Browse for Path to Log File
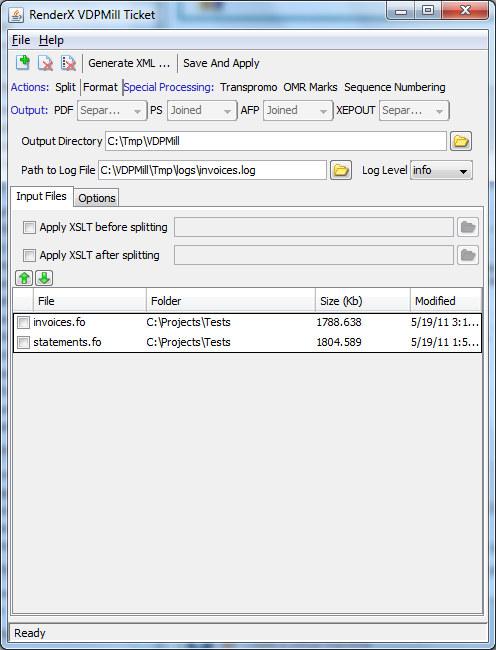The image size is (496, 650). click(x=341, y=170)
